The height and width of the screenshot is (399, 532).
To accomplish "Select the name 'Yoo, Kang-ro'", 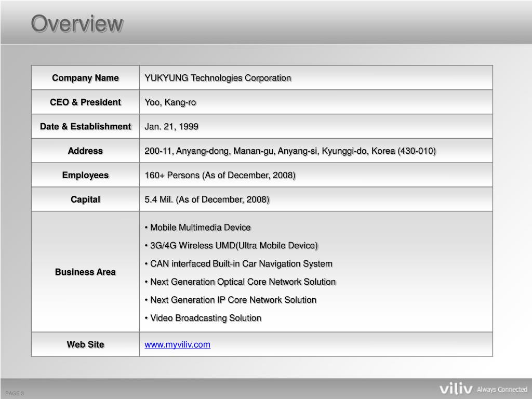I will [170, 102].
